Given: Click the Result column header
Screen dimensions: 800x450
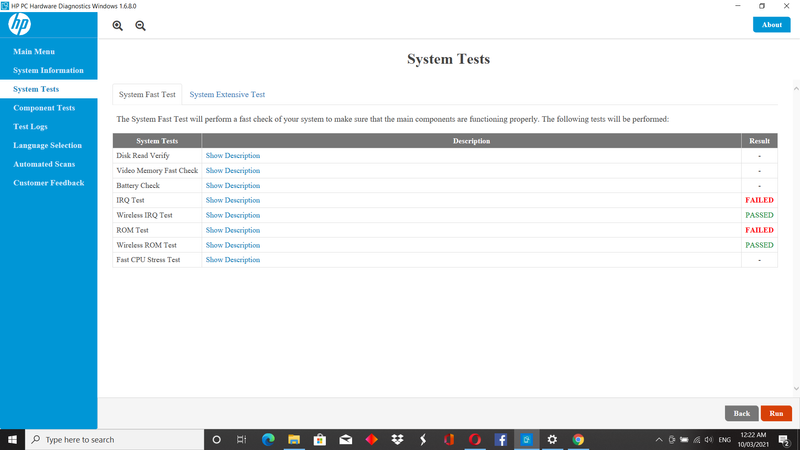Looking at the screenshot, I should pos(759,141).
